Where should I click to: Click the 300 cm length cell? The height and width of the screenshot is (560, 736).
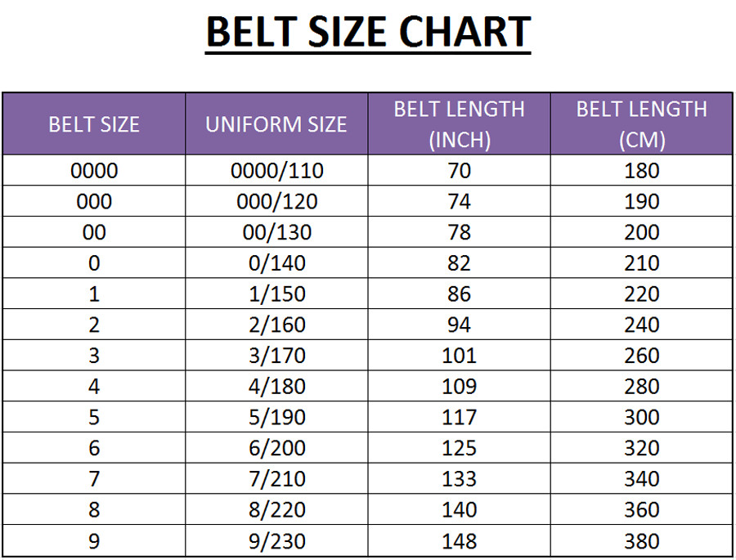point(641,417)
